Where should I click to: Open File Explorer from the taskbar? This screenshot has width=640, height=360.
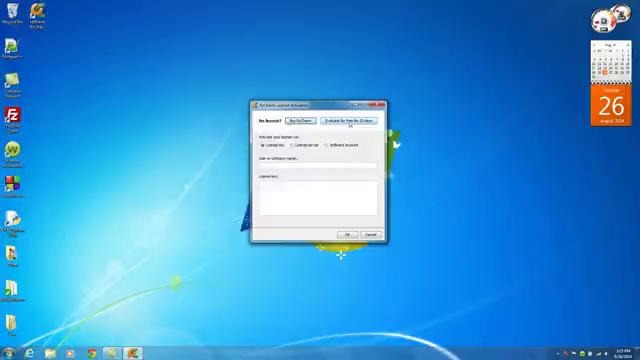click(x=50, y=353)
